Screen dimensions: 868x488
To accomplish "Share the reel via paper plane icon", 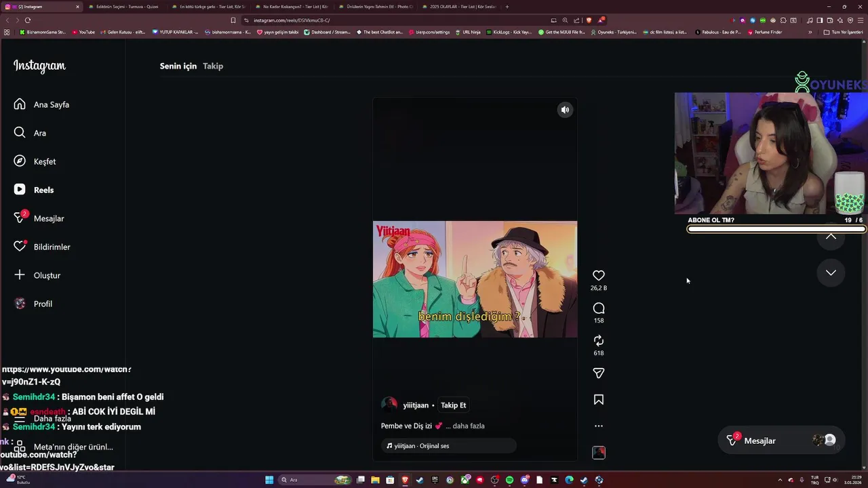I will [598, 373].
